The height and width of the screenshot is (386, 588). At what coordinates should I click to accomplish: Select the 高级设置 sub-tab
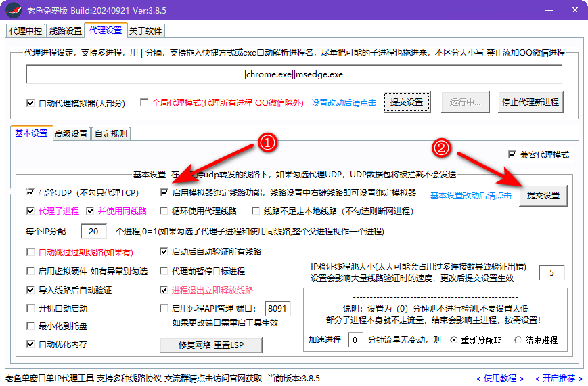pyautogui.click(x=71, y=133)
